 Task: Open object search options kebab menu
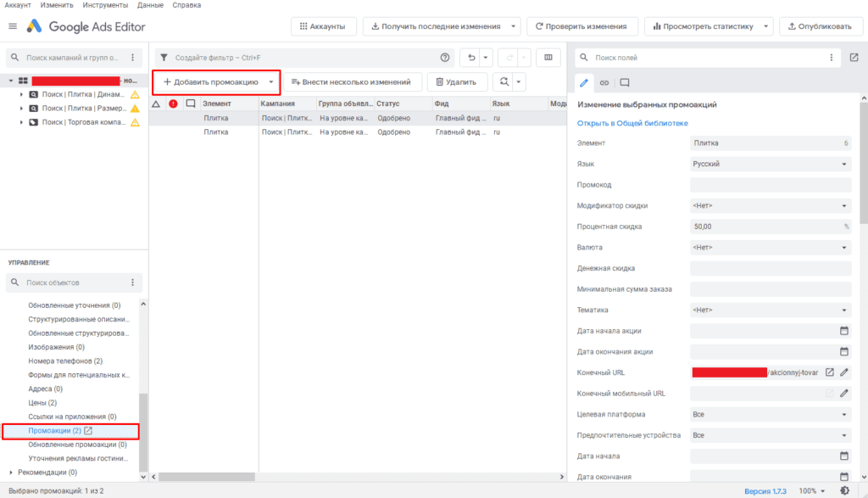[x=132, y=283]
